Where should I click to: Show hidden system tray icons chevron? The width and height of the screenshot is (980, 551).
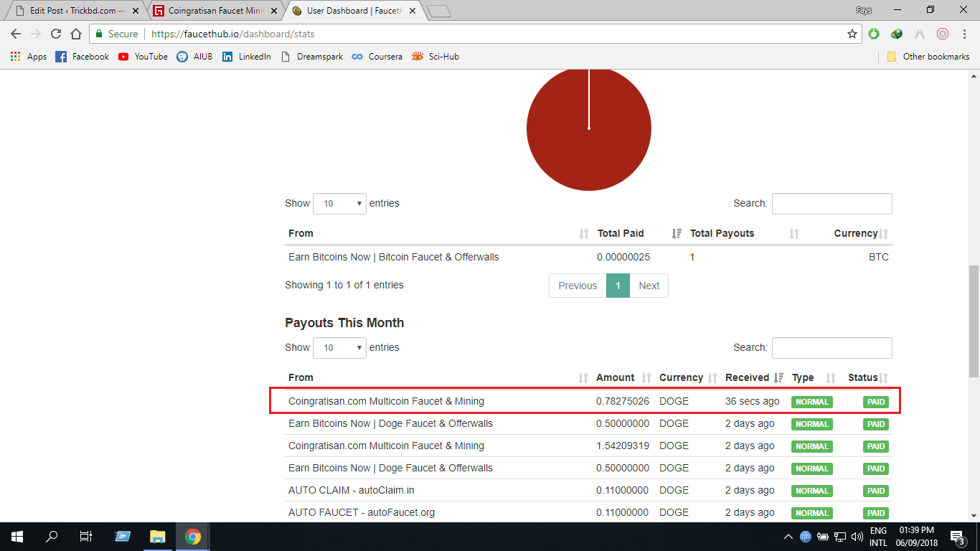click(x=788, y=537)
